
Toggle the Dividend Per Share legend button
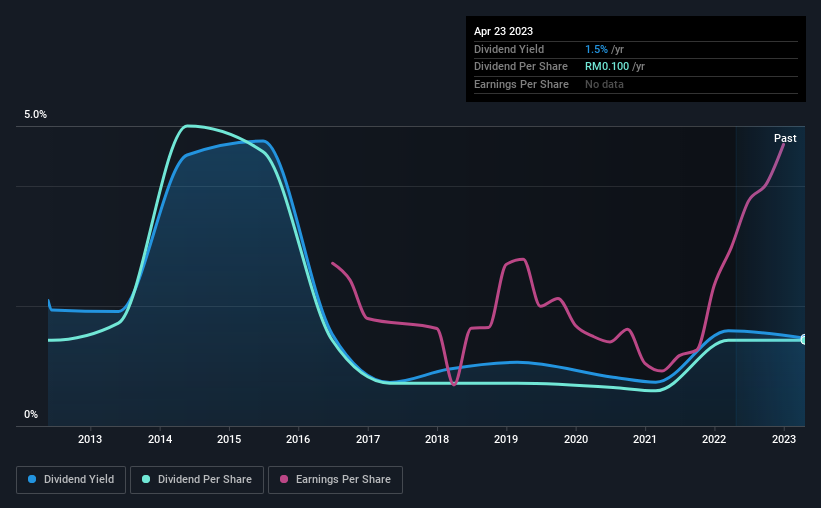pyautogui.click(x=197, y=480)
